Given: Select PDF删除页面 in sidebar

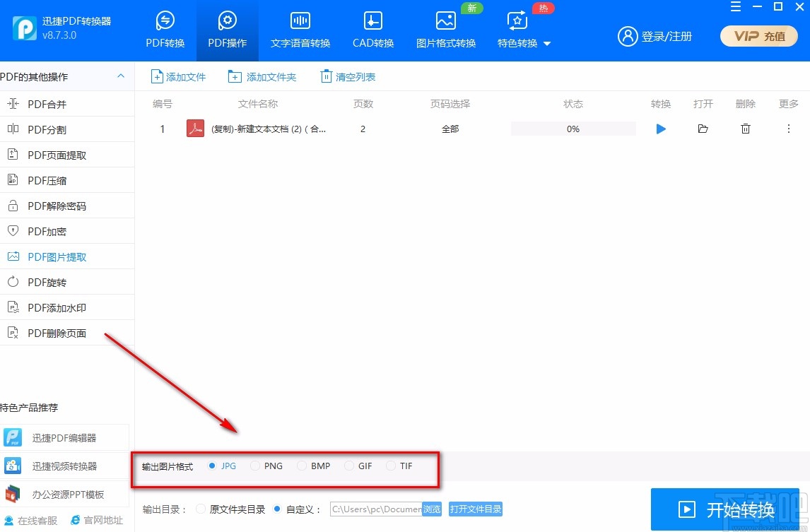Looking at the screenshot, I should (67, 333).
